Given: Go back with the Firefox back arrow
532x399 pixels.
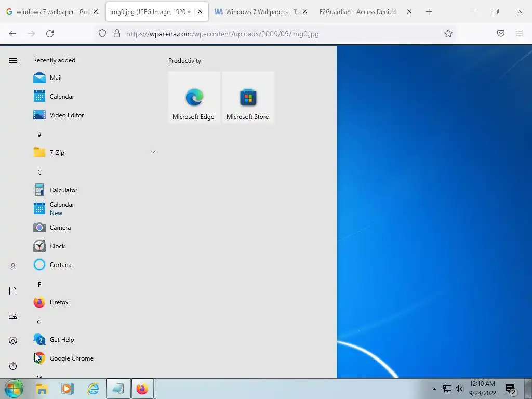Looking at the screenshot, I should (12, 34).
